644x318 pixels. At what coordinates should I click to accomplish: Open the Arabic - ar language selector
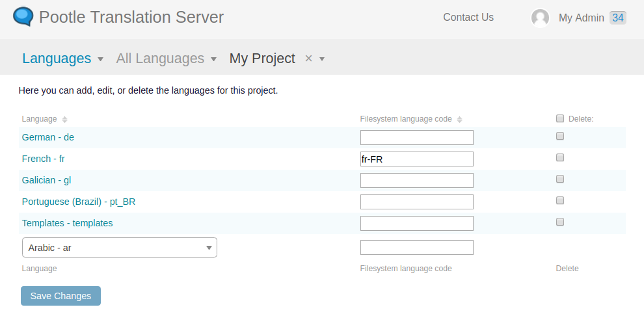tap(120, 247)
